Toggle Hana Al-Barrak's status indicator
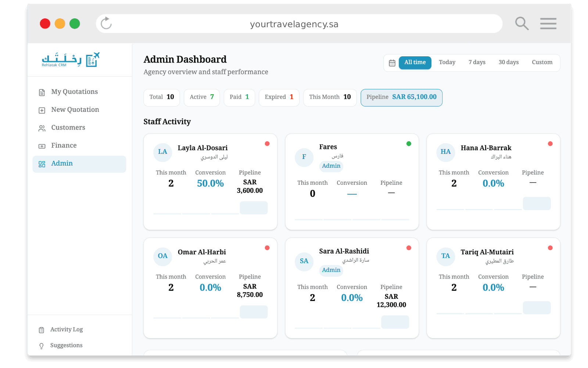Image resolution: width=588 pixels, height=368 pixels. tap(550, 144)
